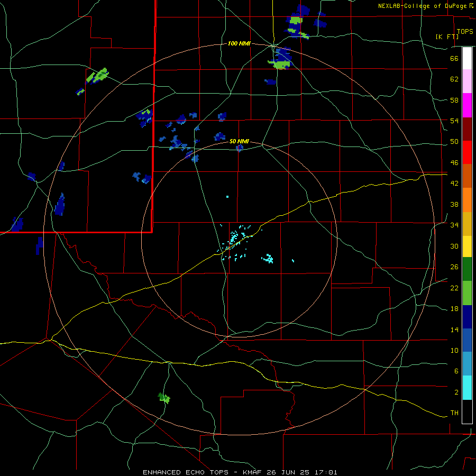The height and width of the screenshot is (476, 476).
Task: Click the '38' legend scale label
Action: pos(454,204)
